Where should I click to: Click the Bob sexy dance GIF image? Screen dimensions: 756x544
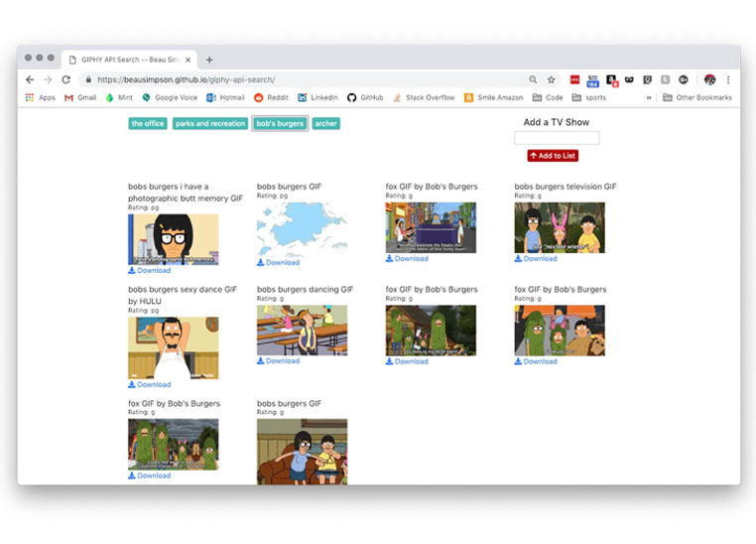pyautogui.click(x=173, y=347)
